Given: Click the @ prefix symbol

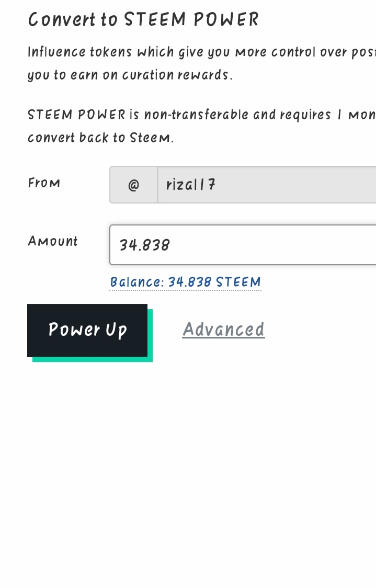Looking at the screenshot, I should (133, 185).
